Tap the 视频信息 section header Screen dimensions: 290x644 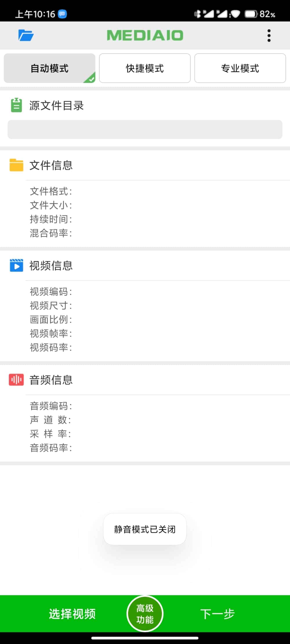(51, 265)
